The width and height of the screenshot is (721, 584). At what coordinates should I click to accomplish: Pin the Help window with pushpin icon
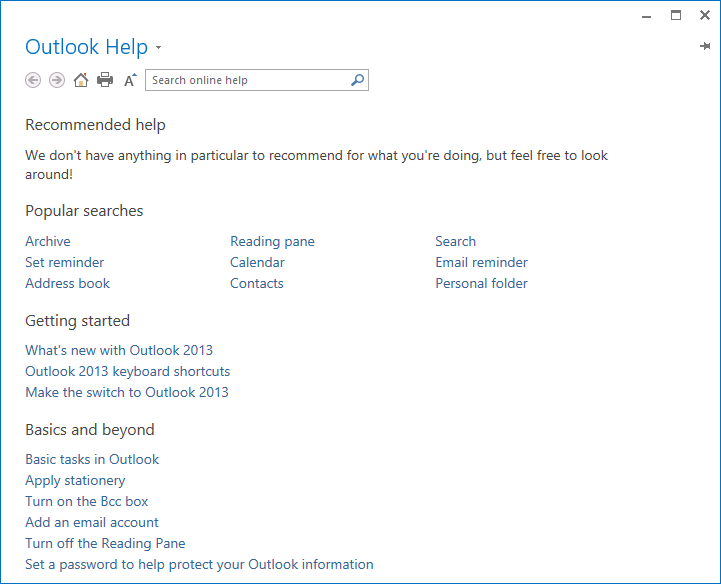tap(704, 46)
